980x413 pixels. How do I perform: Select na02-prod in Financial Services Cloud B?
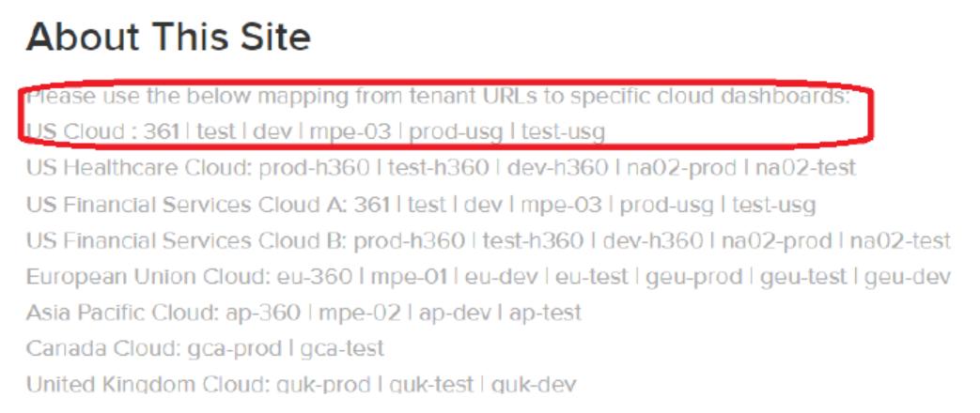coord(777,240)
